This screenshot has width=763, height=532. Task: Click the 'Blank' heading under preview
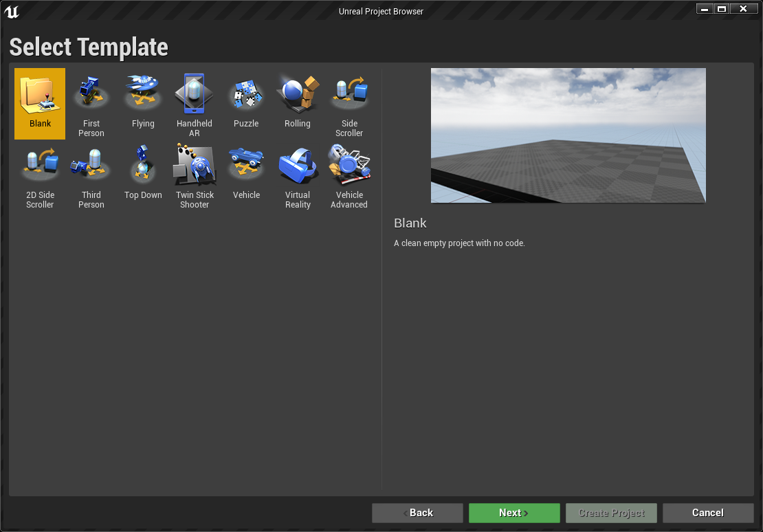click(x=410, y=223)
